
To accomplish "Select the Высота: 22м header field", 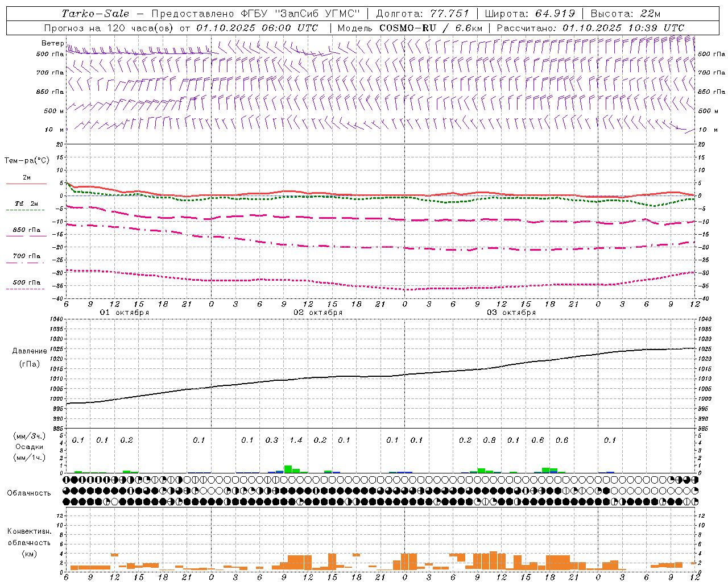I will (625, 14).
